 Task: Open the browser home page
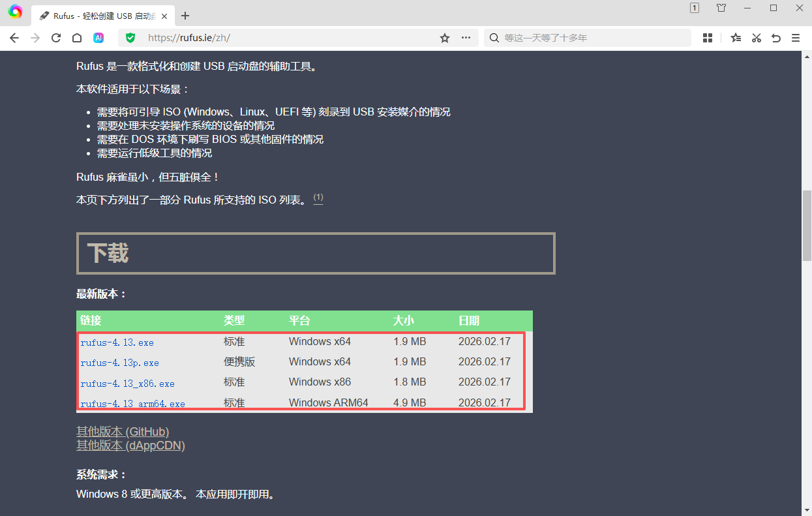point(77,38)
